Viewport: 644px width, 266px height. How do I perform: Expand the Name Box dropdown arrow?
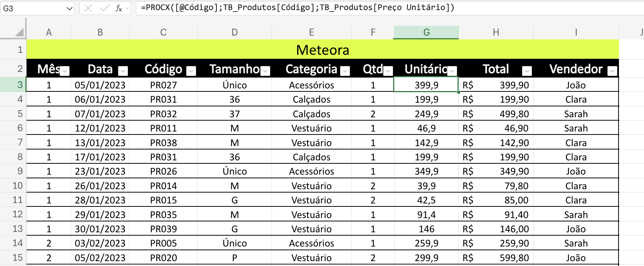tap(70, 8)
